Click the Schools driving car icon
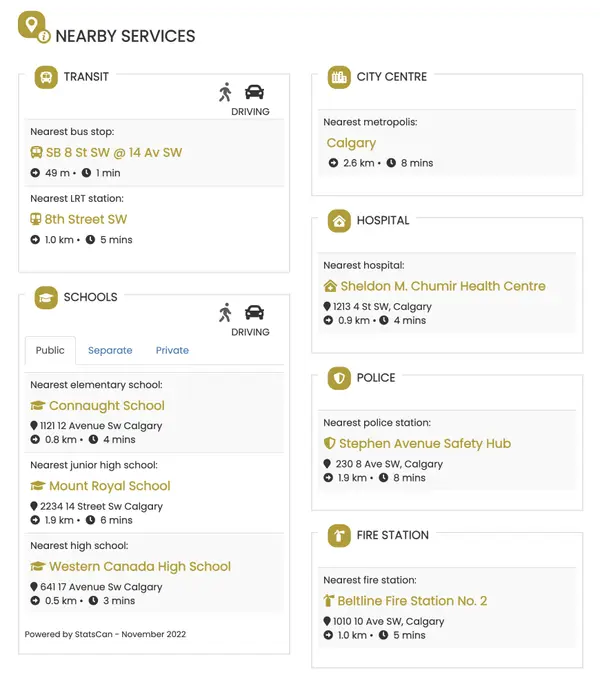 point(254,313)
